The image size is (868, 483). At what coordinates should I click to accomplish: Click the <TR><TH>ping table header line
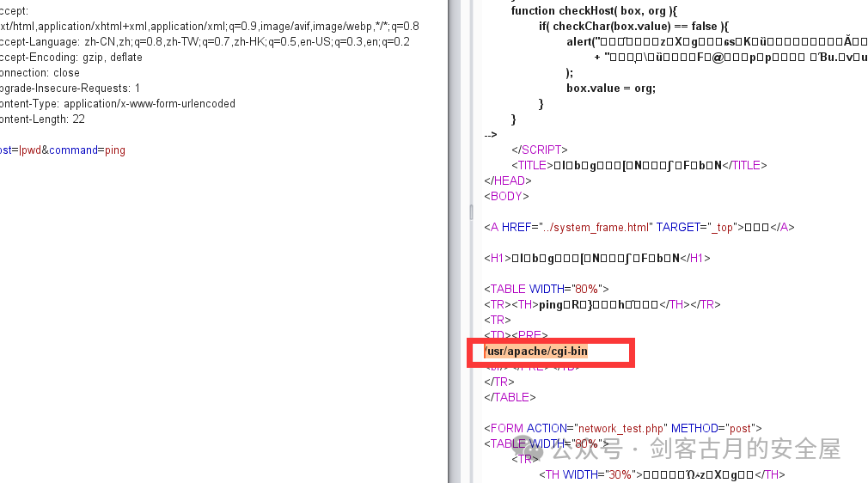coord(602,304)
